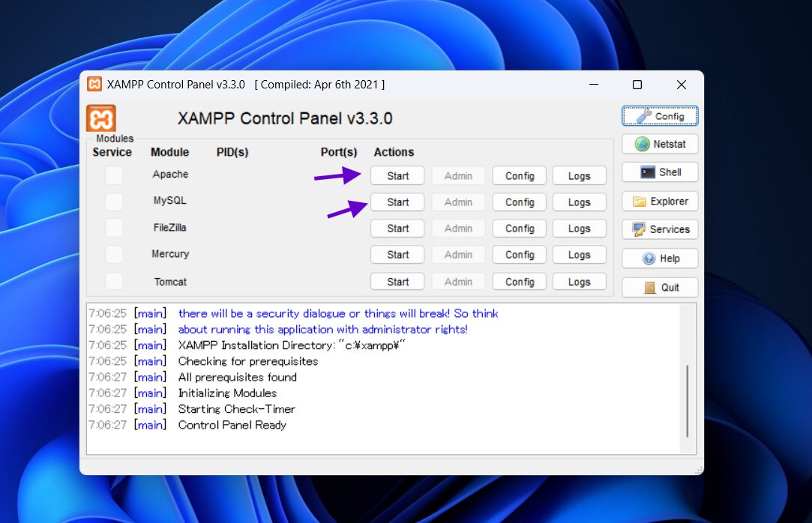Click the large orange XAMPP logo

[x=101, y=118]
